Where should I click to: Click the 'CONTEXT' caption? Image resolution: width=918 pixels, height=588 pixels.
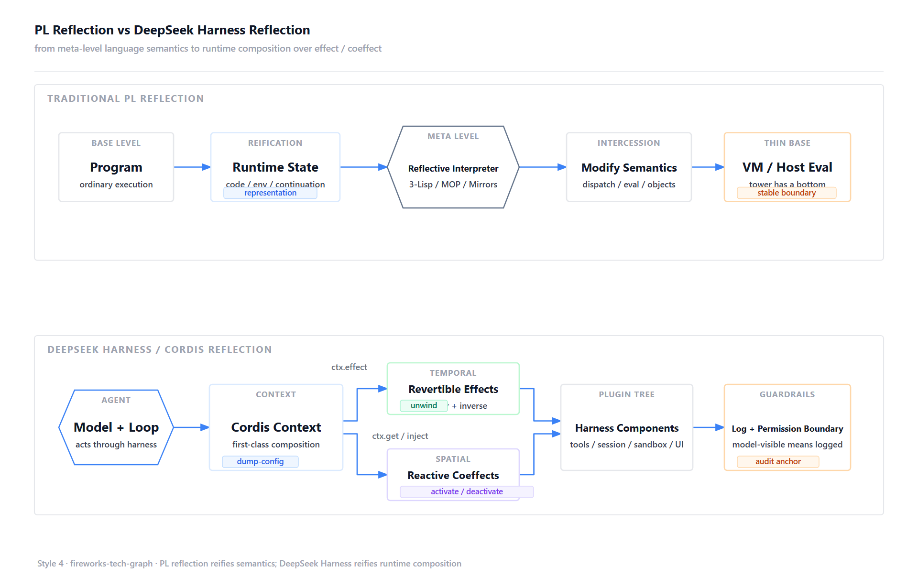[x=276, y=394]
